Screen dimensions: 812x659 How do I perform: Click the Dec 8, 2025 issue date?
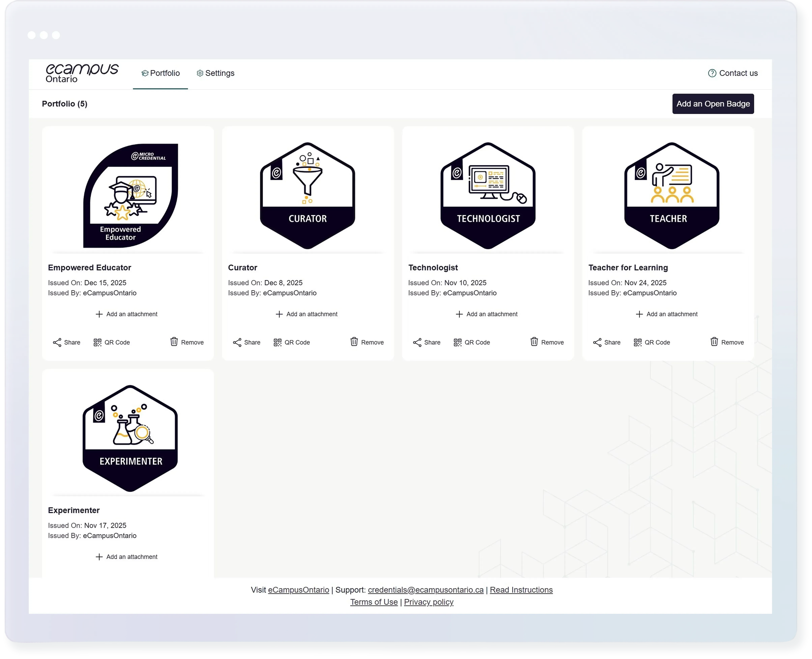(283, 283)
